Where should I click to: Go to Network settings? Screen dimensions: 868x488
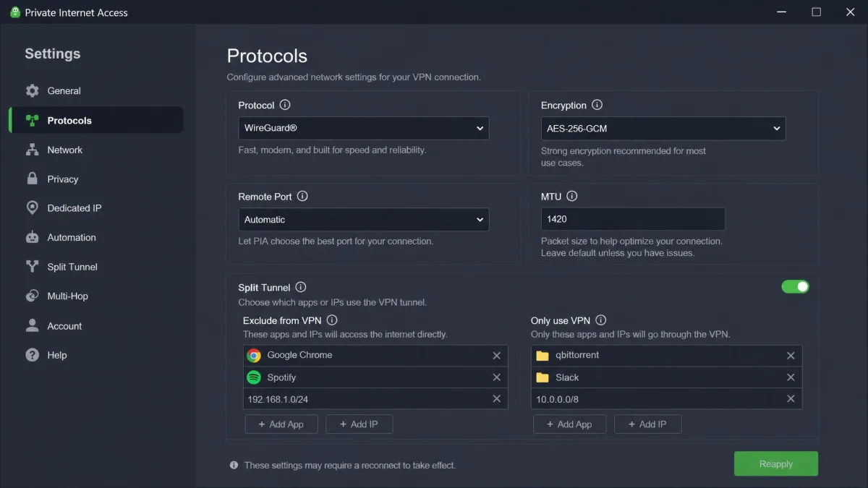[x=95, y=150]
